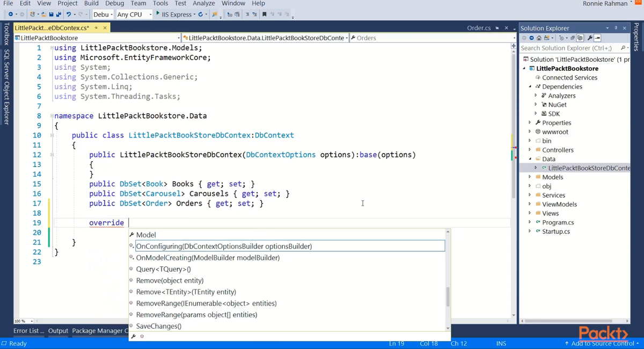The width and height of the screenshot is (644, 349).
Task: Click the browser Refresh icon in toolbar
Action: tap(200, 14)
